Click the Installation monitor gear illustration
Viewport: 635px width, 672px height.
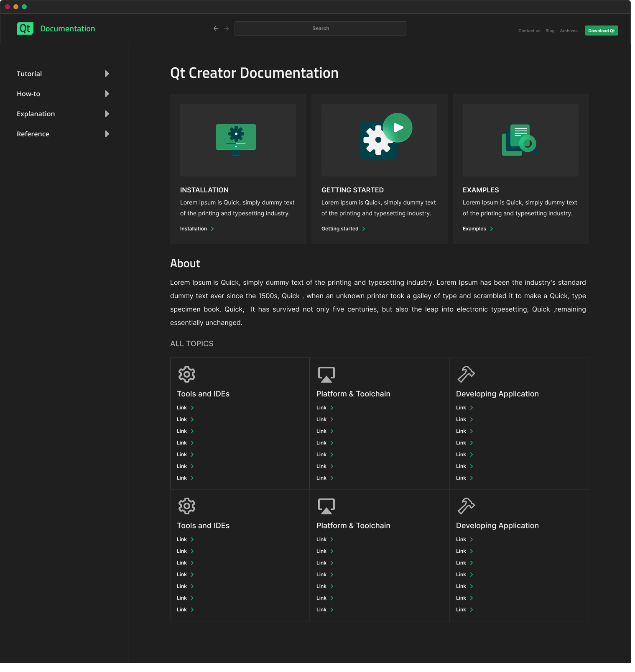click(x=236, y=140)
